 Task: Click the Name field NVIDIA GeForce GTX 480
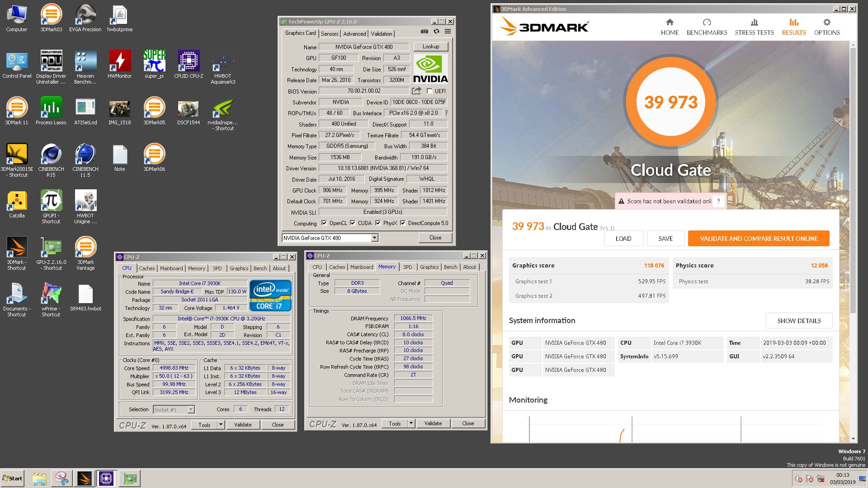tap(363, 47)
